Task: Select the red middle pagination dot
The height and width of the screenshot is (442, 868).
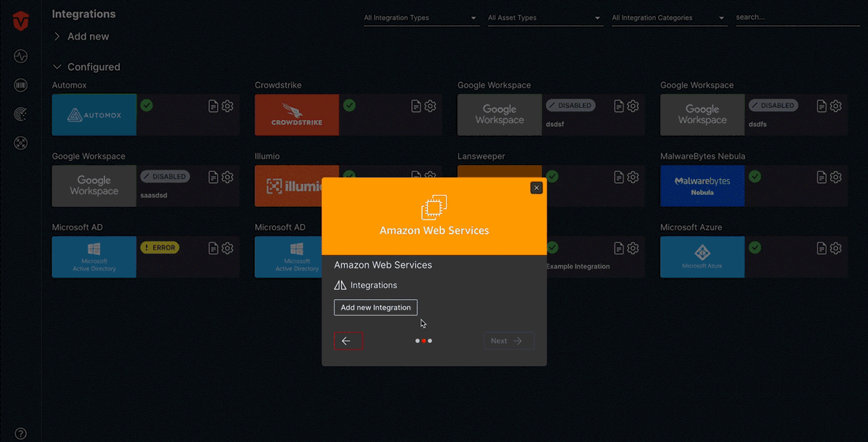Action: [x=424, y=341]
